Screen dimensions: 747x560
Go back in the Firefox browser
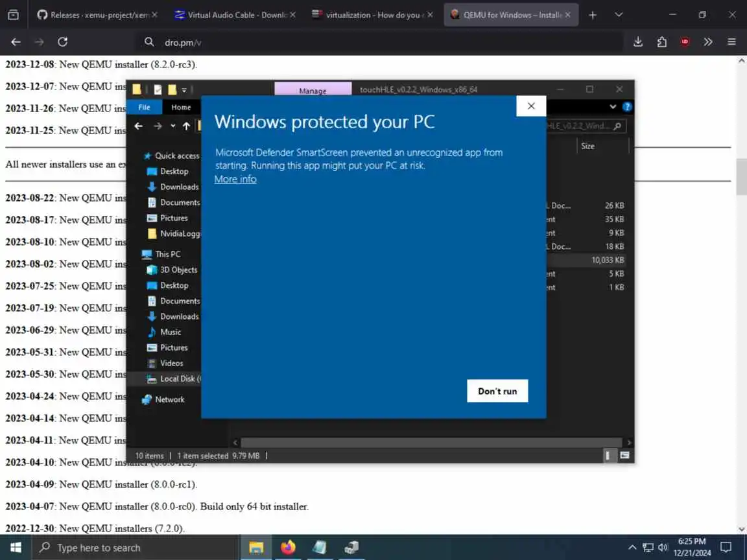16,42
